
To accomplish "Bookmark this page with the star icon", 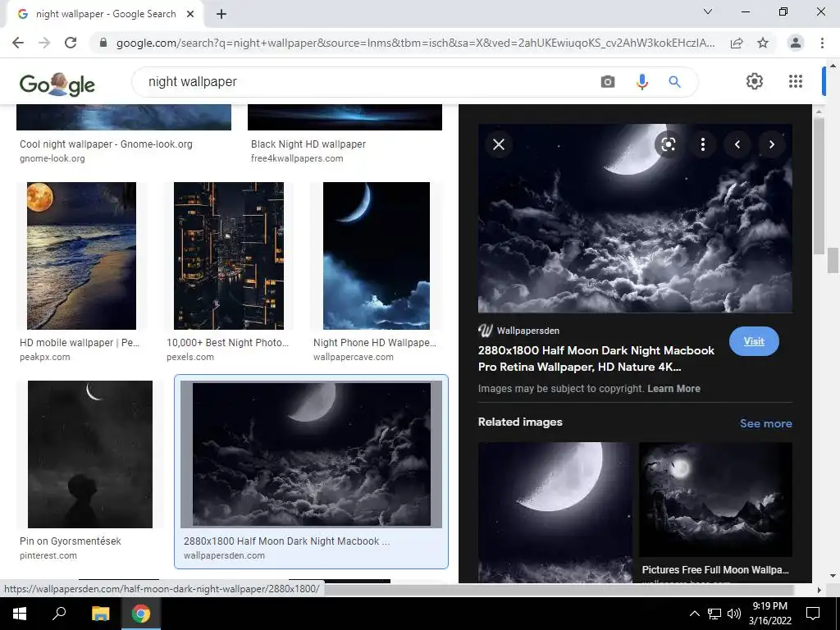I will [x=763, y=43].
